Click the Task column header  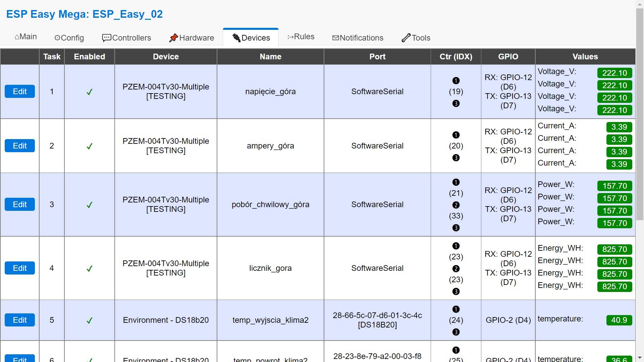pos(52,57)
